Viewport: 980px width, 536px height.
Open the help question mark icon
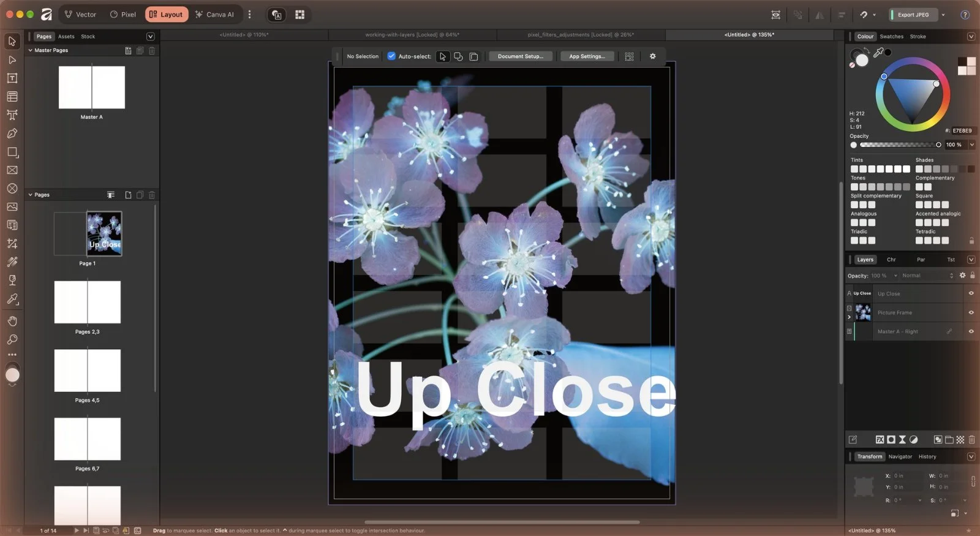pyautogui.click(x=965, y=15)
